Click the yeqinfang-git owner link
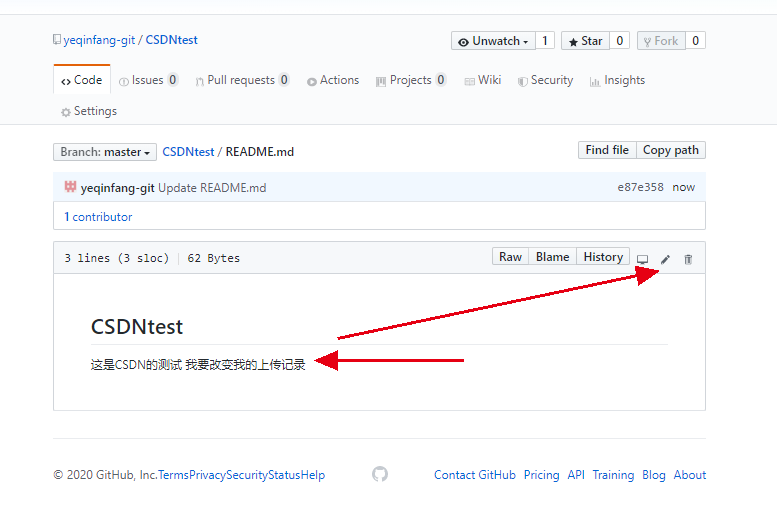The image size is (777, 528). (99, 40)
